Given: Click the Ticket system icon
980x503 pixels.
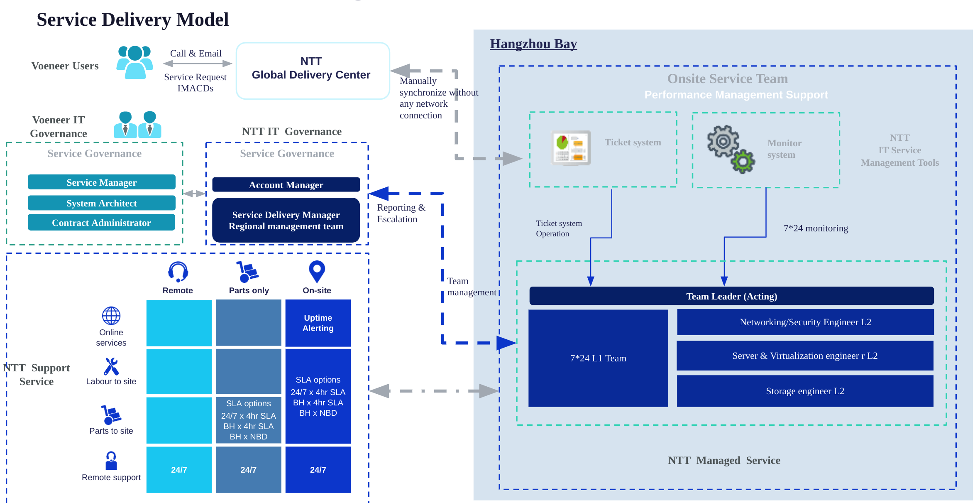Looking at the screenshot, I should click(x=570, y=148).
